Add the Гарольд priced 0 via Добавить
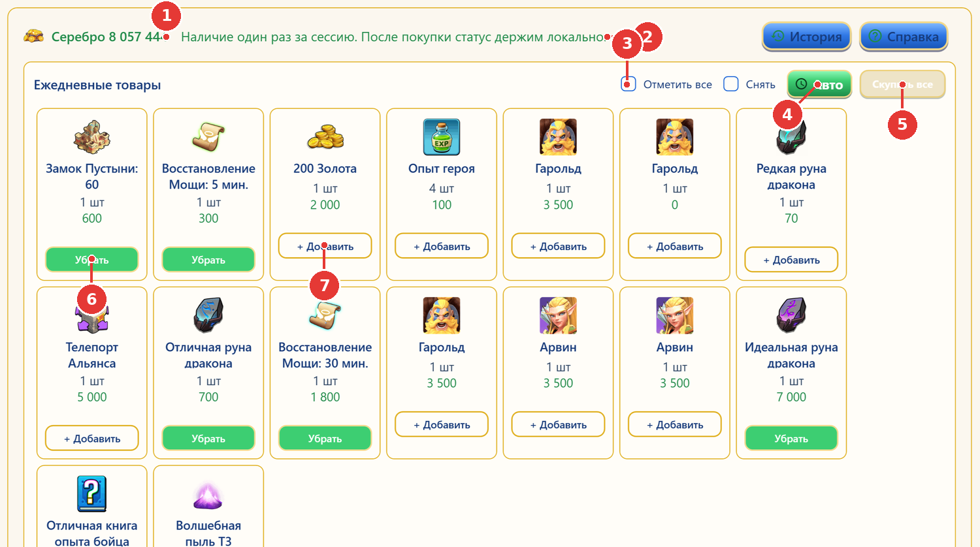The image size is (980, 547). [x=675, y=246]
